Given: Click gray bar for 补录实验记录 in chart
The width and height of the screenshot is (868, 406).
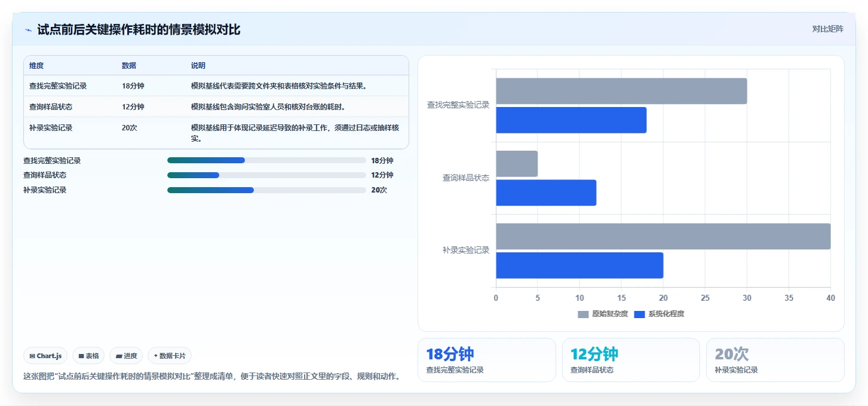Looking at the screenshot, I should (663, 236).
